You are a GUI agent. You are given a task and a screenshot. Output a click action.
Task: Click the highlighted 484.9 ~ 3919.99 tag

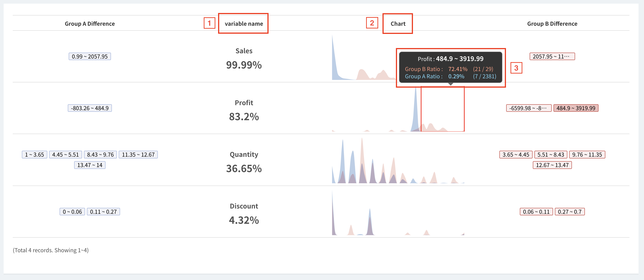[x=576, y=108]
